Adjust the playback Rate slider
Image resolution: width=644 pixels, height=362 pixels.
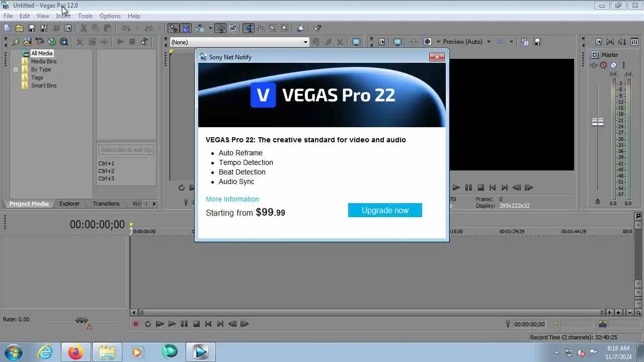(x=82, y=320)
